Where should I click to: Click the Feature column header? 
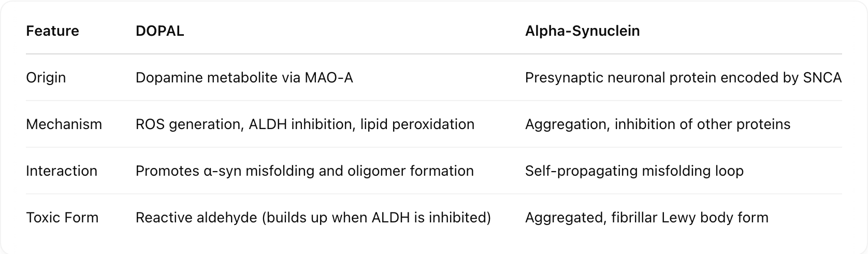52,31
